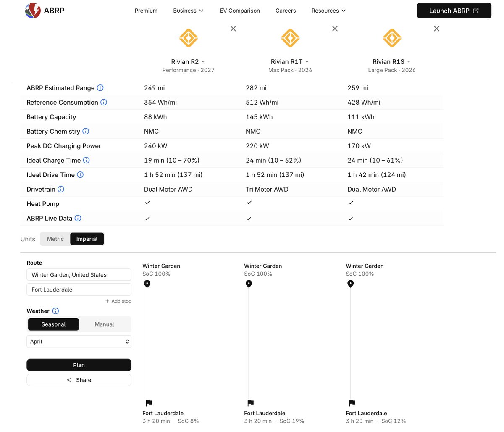The width and height of the screenshot is (504, 432).
Task: Click the Plan button
Action: [x=79, y=365]
